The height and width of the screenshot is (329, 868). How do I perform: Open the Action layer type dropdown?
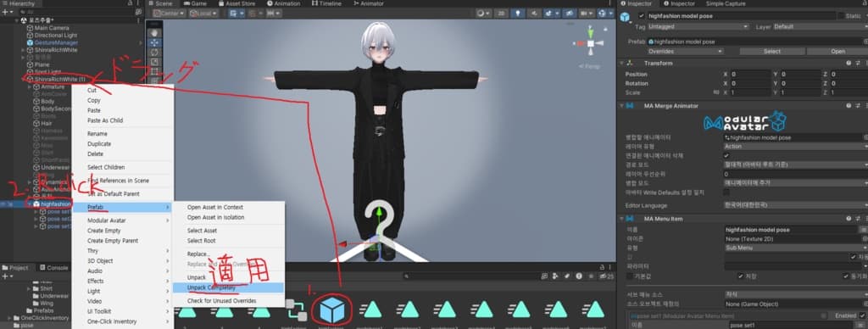(x=795, y=146)
